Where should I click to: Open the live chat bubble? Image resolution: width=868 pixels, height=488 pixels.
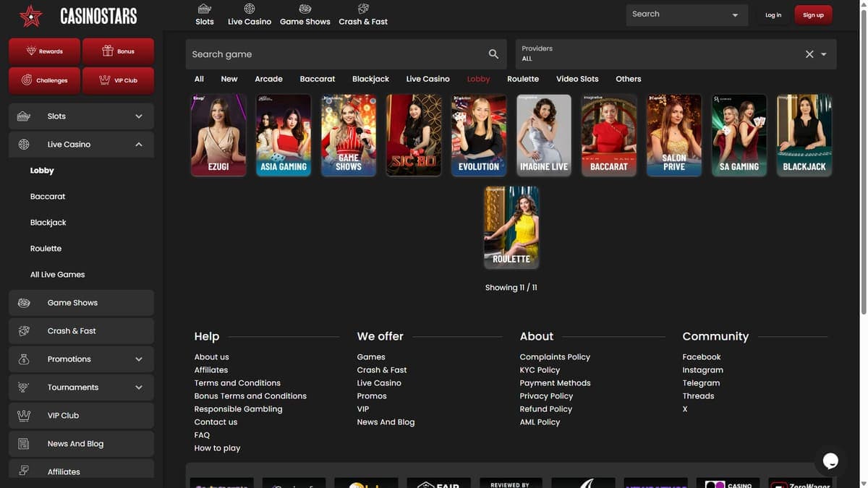(830, 461)
